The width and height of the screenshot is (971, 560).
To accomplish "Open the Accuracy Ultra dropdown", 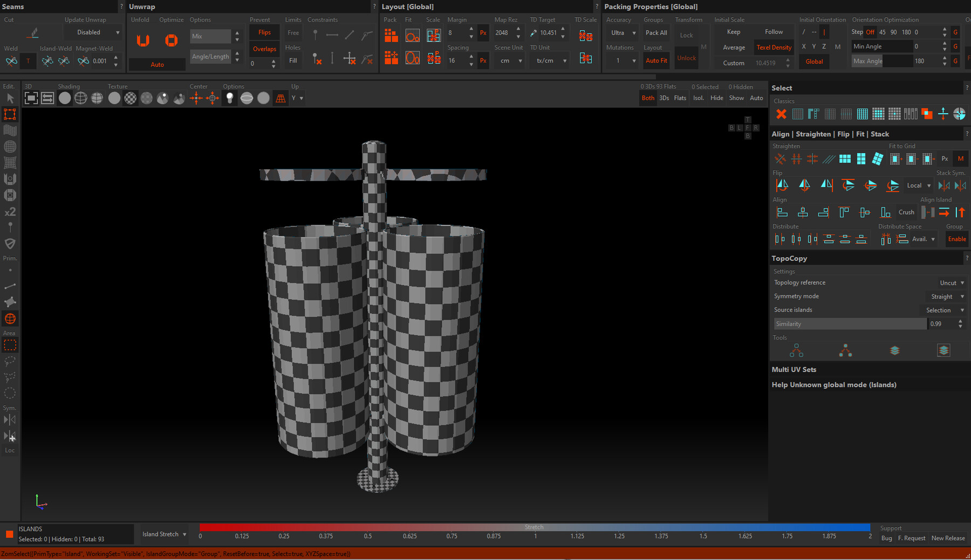I will [x=623, y=33].
